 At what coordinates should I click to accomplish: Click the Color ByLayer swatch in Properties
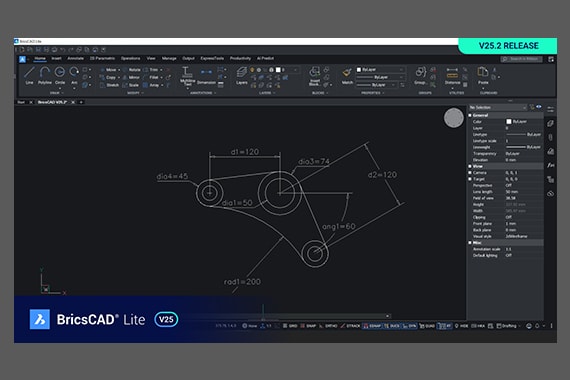point(509,122)
